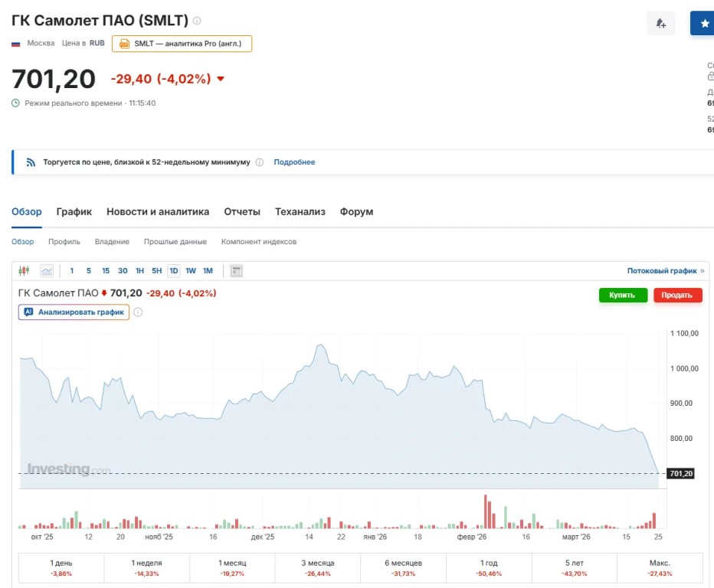Set chart interval to 5H
Viewport: 714px width, 588px height.
point(156,270)
